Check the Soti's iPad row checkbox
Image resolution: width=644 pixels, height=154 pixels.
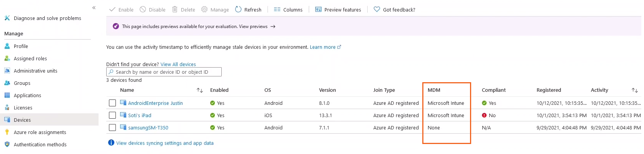click(112, 115)
